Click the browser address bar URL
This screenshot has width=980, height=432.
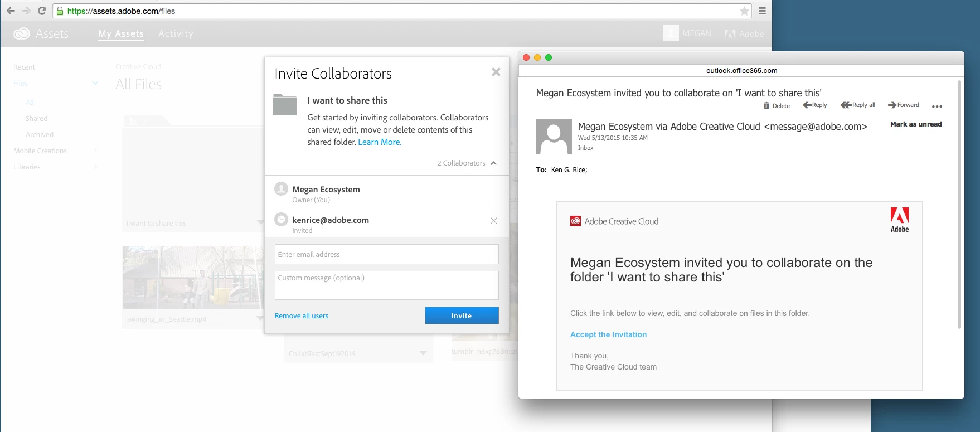coord(122,11)
